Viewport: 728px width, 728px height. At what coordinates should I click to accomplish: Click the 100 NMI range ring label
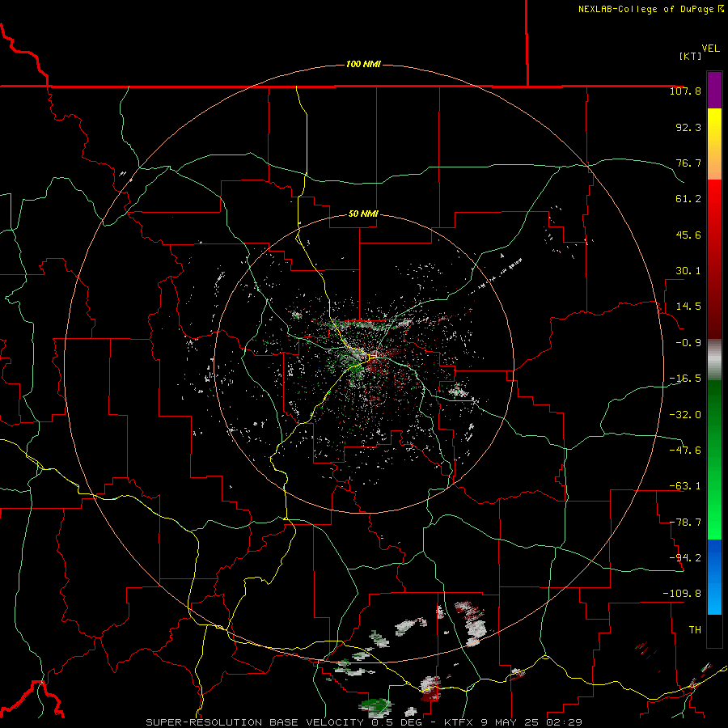click(x=363, y=64)
